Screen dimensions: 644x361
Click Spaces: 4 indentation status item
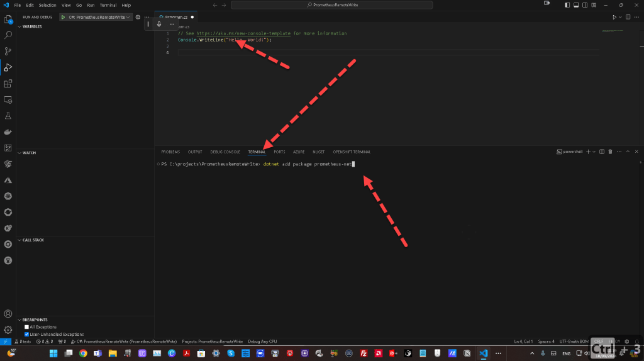(x=547, y=342)
